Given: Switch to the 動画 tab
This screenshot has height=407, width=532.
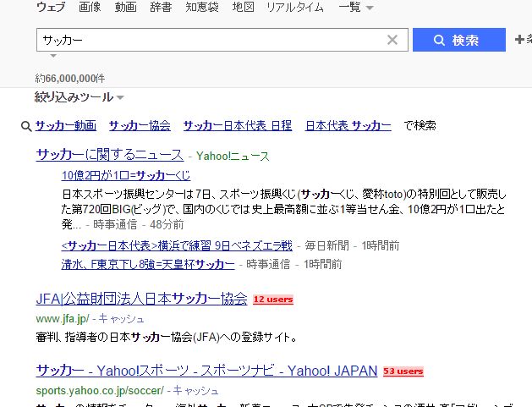Looking at the screenshot, I should [x=125, y=7].
